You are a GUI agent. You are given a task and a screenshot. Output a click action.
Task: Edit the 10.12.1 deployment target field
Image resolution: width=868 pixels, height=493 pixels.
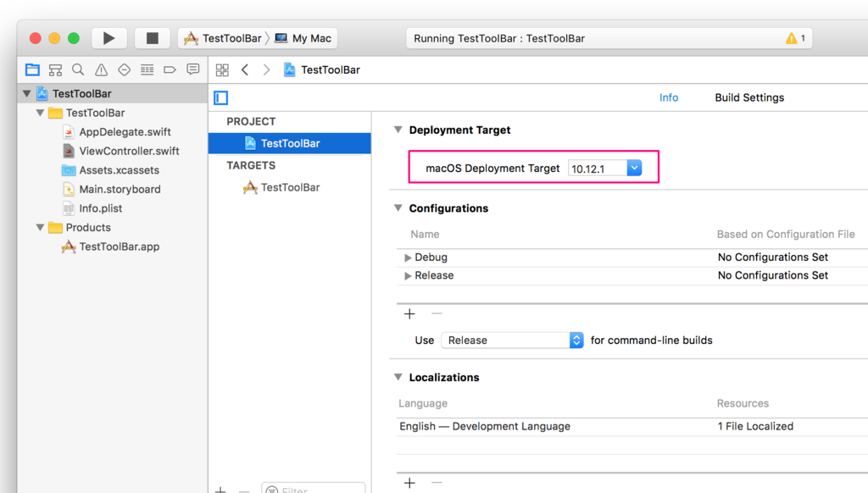tap(598, 169)
